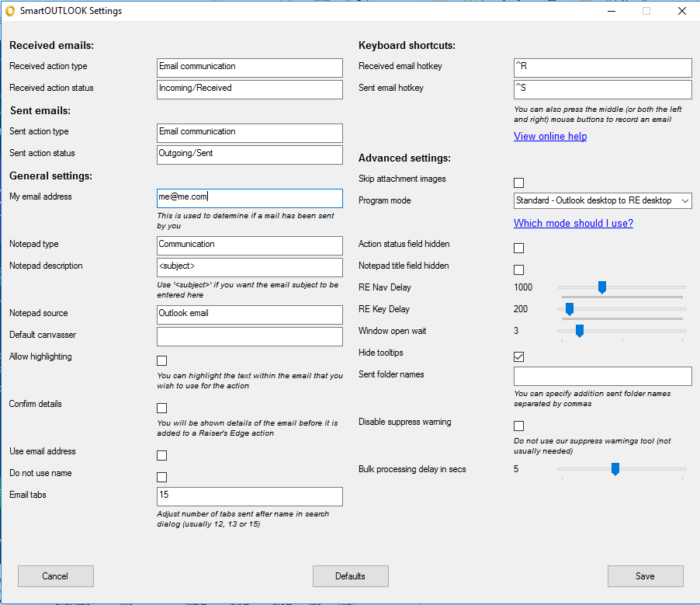Focus the Received email hotkey field
The width and height of the screenshot is (700, 605).
[603, 68]
